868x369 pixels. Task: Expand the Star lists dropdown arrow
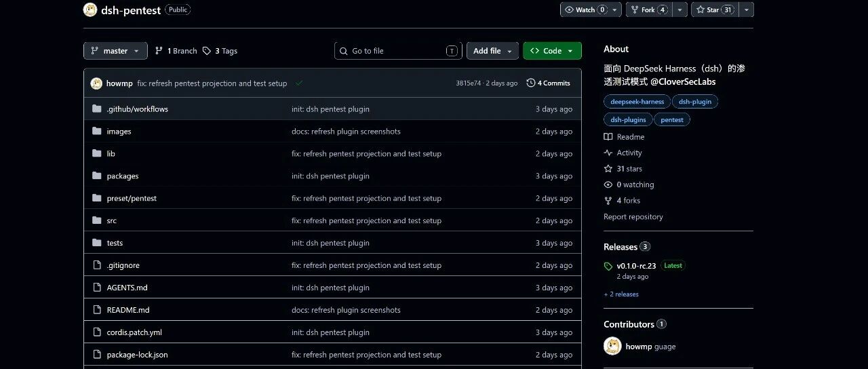coord(747,9)
